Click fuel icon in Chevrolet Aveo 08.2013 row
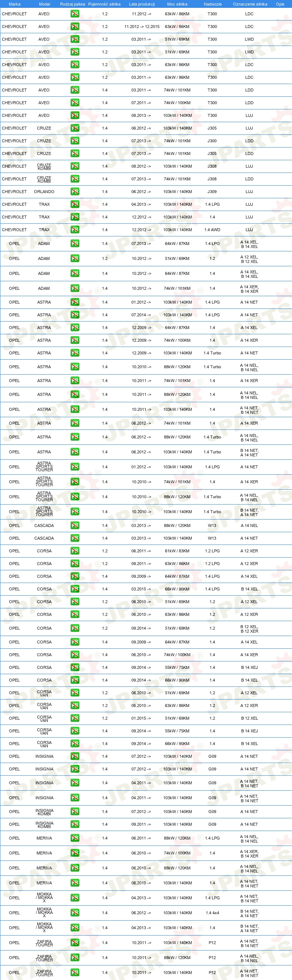 (x=75, y=115)
